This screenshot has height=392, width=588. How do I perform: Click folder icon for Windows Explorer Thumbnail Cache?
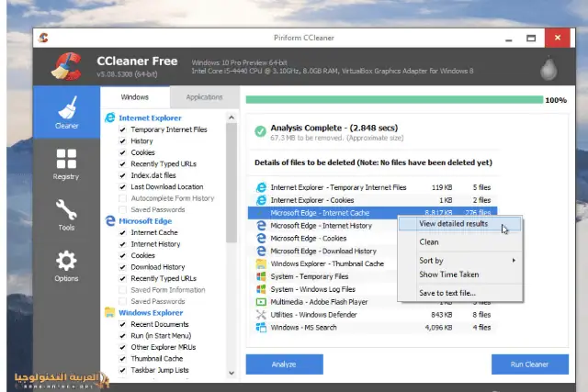point(261,263)
